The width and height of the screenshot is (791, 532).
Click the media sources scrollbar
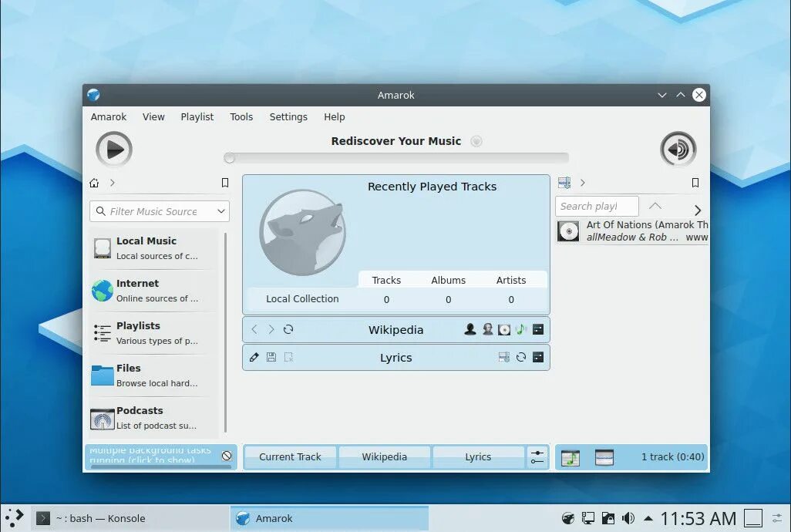pyautogui.click(x=225, y=333)
